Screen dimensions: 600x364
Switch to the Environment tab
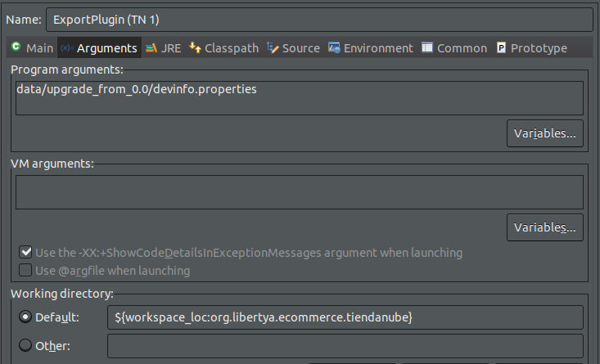click(371, 47)
